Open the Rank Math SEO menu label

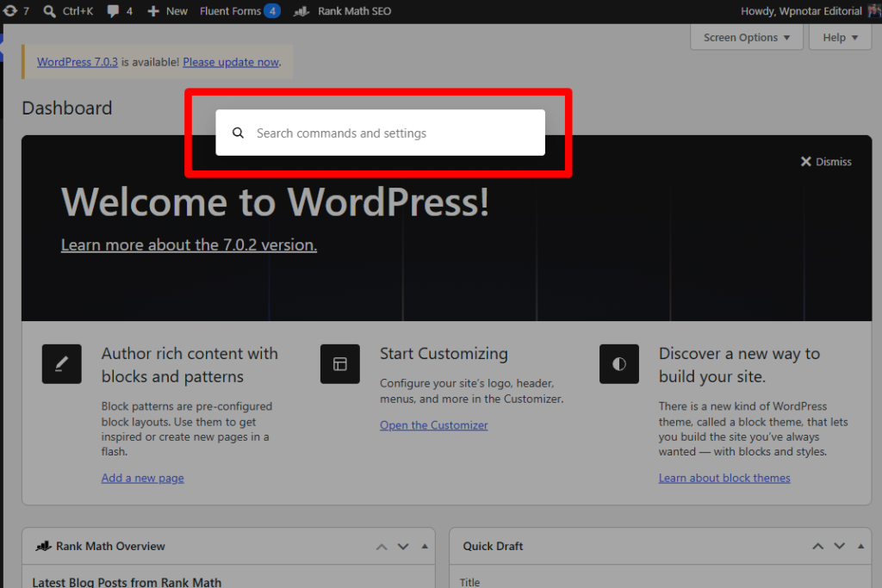354,11
